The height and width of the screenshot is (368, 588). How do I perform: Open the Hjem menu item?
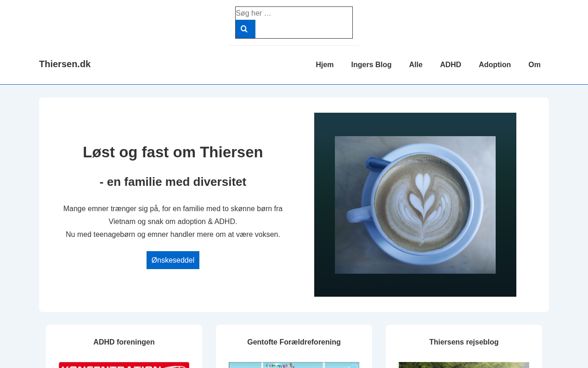click(325, 65)
